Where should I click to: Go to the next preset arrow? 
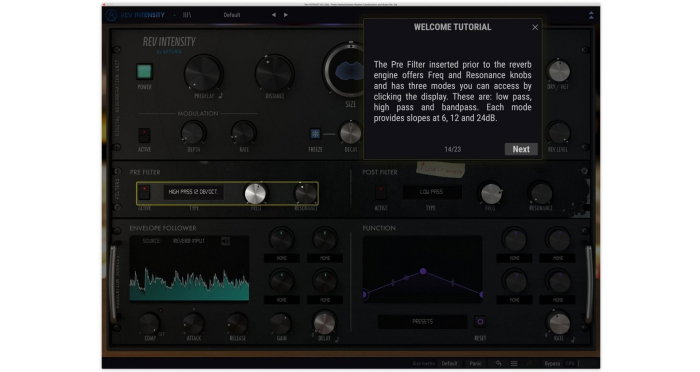tap(286, 15)
